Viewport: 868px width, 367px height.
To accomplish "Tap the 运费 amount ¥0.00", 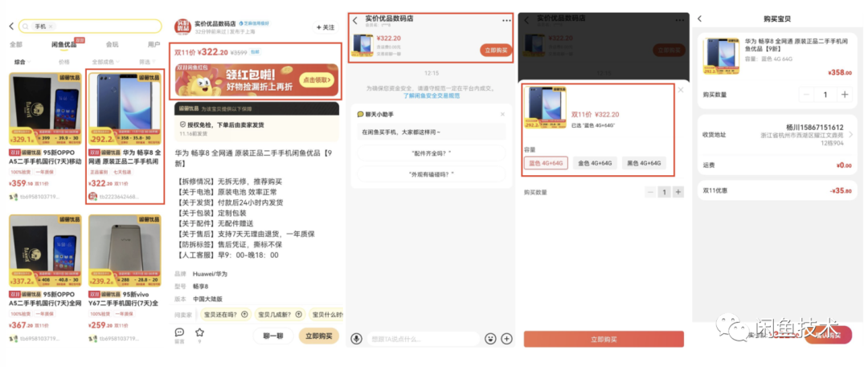I will click(x=844, y=165).
